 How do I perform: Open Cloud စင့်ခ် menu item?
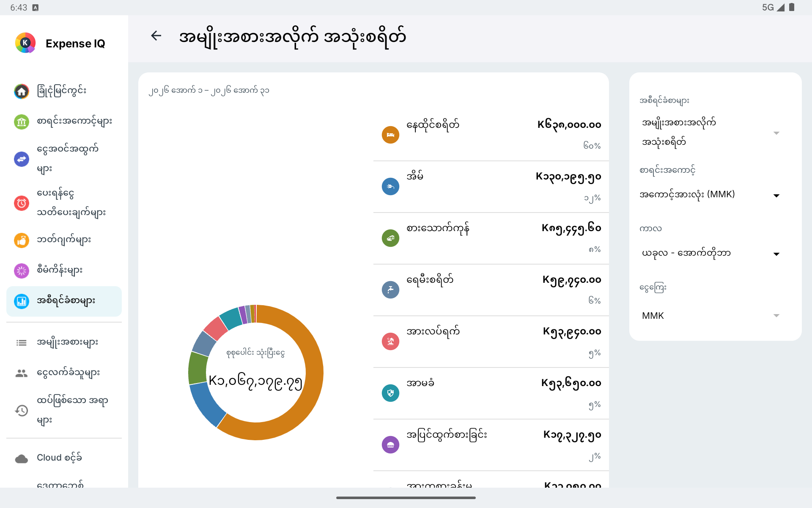point(64,458)
